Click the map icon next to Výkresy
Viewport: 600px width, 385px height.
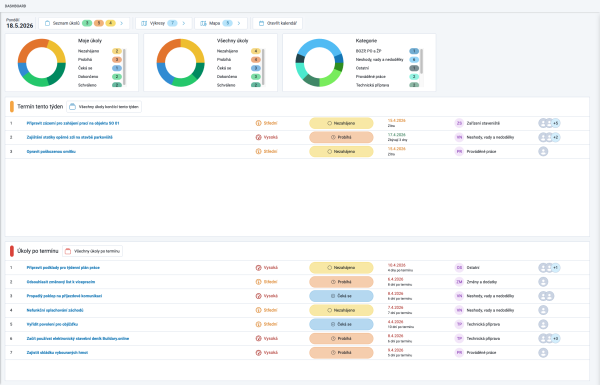pyautogui.click(x=144, y=23)
